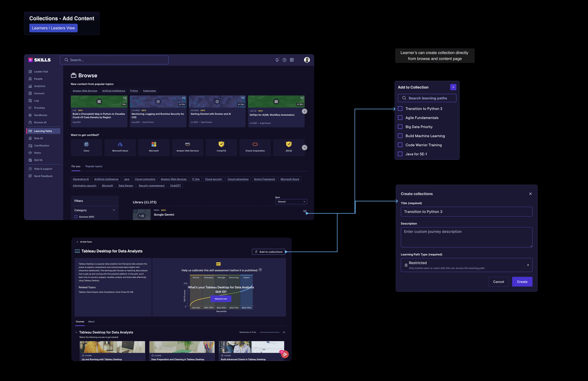
Task: Click the Description text area
Action: 466,237
